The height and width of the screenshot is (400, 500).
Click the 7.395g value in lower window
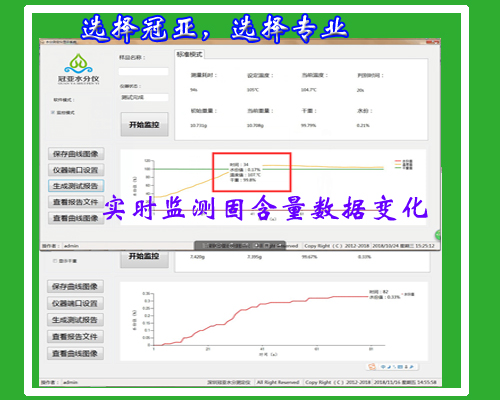[254, 257]
